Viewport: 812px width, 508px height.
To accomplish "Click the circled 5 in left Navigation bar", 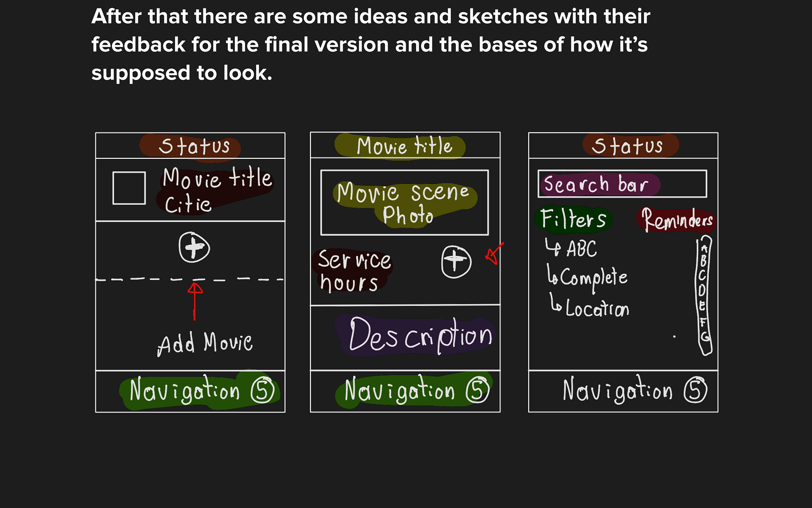I will tap(263, 390).
